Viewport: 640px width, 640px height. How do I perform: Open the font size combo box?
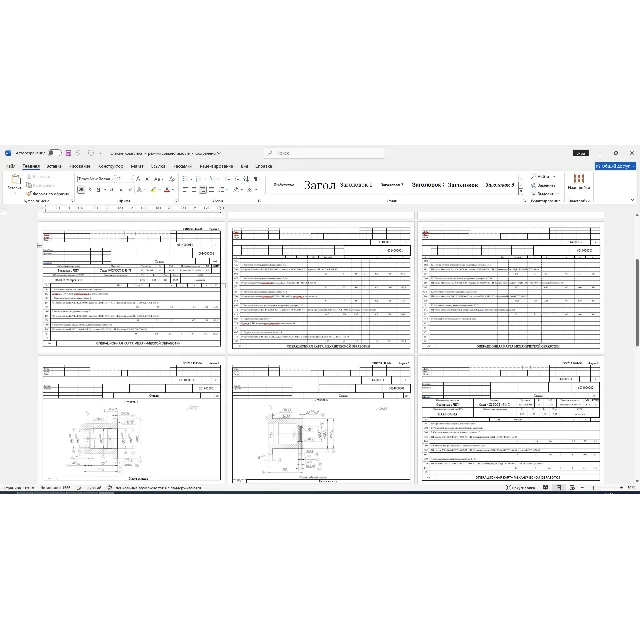[123, 179]
